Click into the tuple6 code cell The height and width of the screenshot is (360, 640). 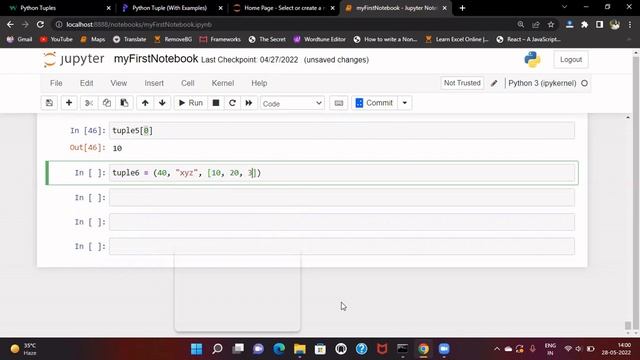[342, 173]
